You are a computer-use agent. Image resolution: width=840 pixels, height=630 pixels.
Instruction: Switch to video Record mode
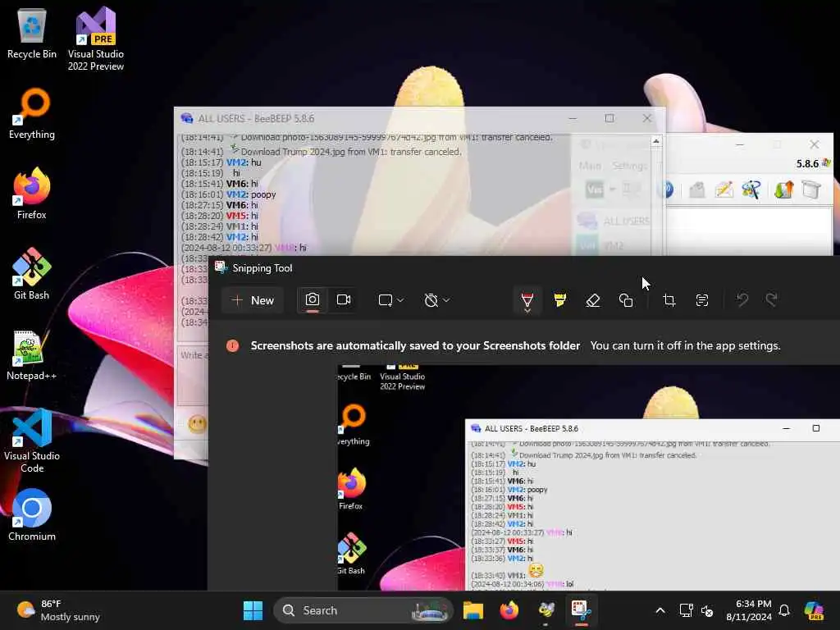pyautogui.click(x=344, y=299)
